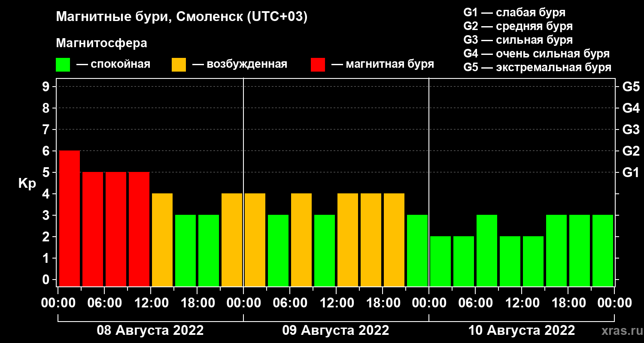Click the 'G4' label on the right axis
Image resolution: width=644 pixels, height=343 pixels.
click(631, 108)
